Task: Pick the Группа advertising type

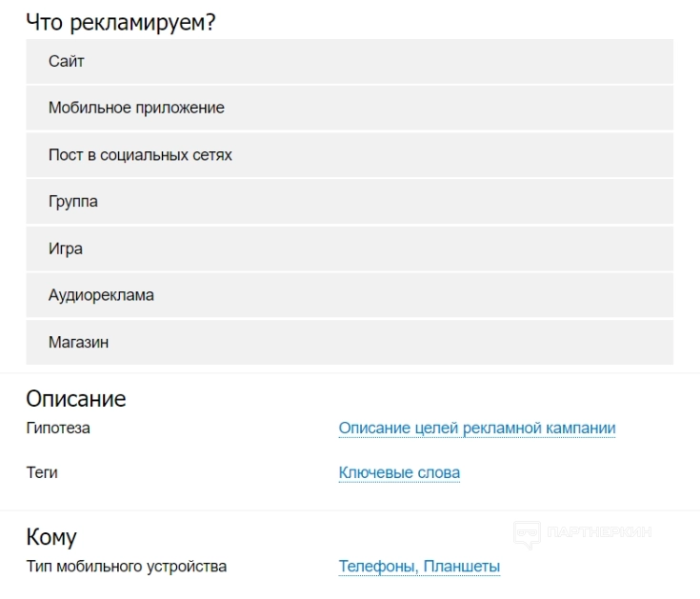Action: [x=350, y=201]
